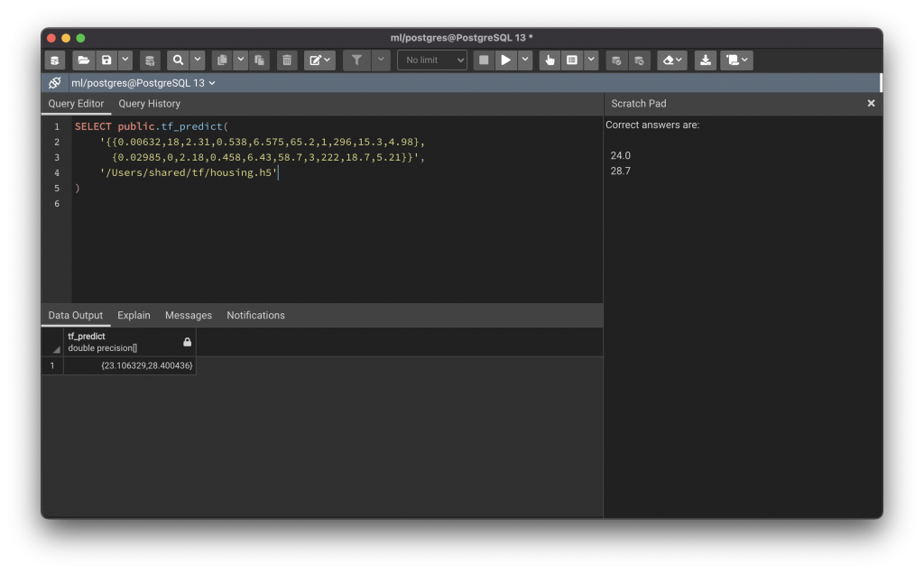Click the Explain query hand icon
This screenshot has height=573, width=924.
550,60
